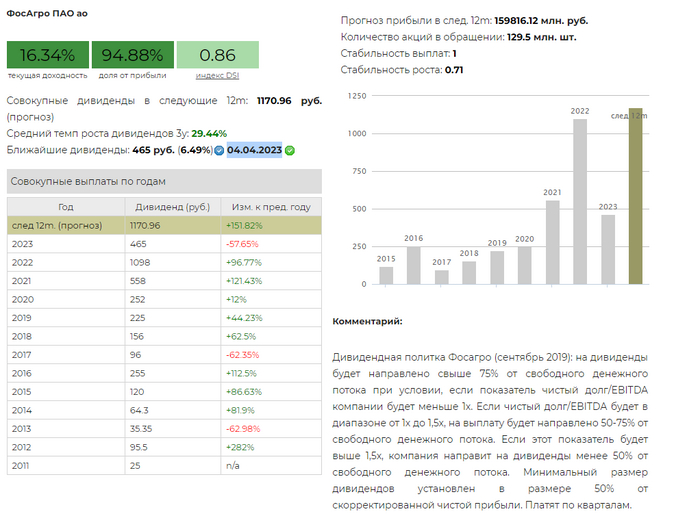Click the 2016 bar in the chart
Image resolution: width=700 pixels, height=529 pixels.
pyautogui.click(x=413, y=265)
